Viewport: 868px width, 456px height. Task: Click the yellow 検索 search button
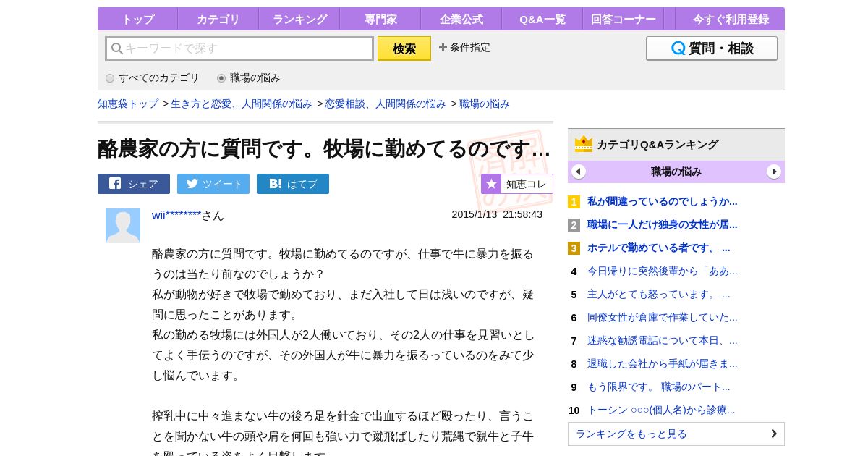click(x=404, y=48)
